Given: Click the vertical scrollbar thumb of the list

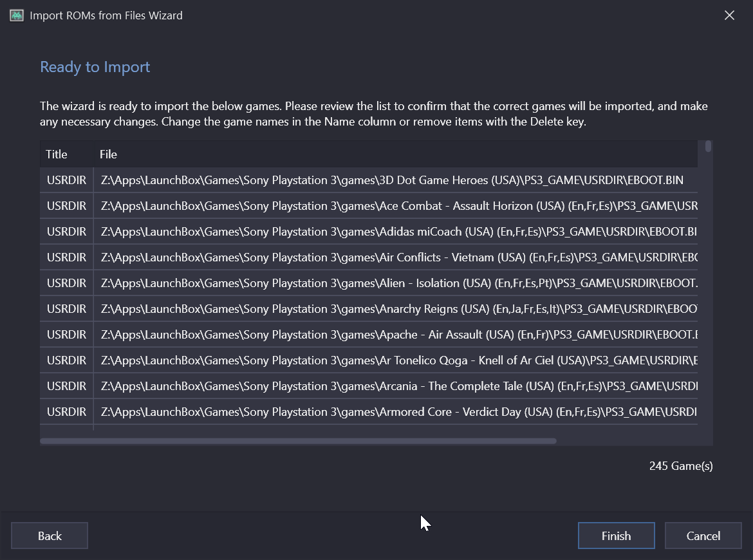Looking at the screenshot, I should coord(708,147).
